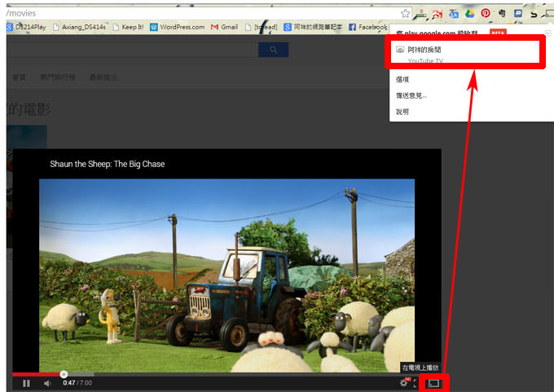
Task: Open the Keep It! bookmark
Action: coord(128,27)
